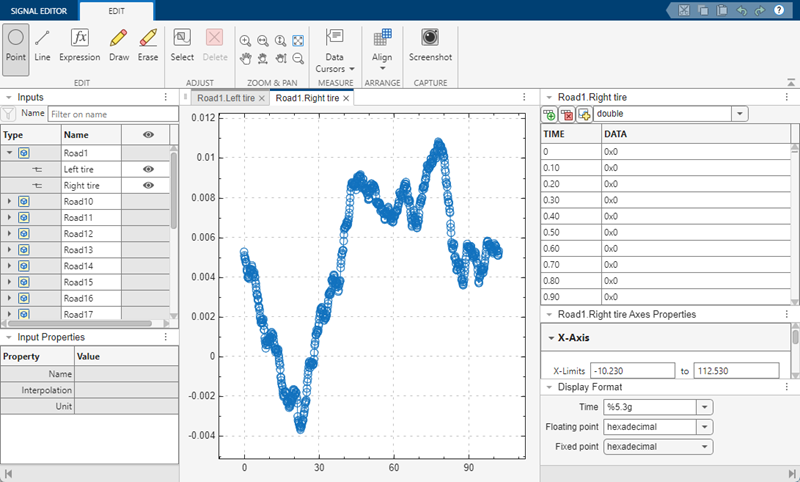Open the Align dropdown menu

click(x=382, y=51)
